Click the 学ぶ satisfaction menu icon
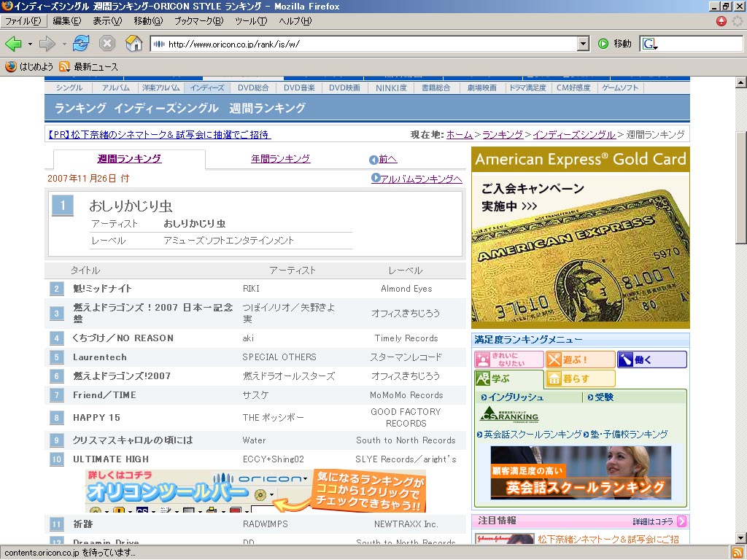The width and height of the screenshot is (747, 560). (x=508, y=379)
